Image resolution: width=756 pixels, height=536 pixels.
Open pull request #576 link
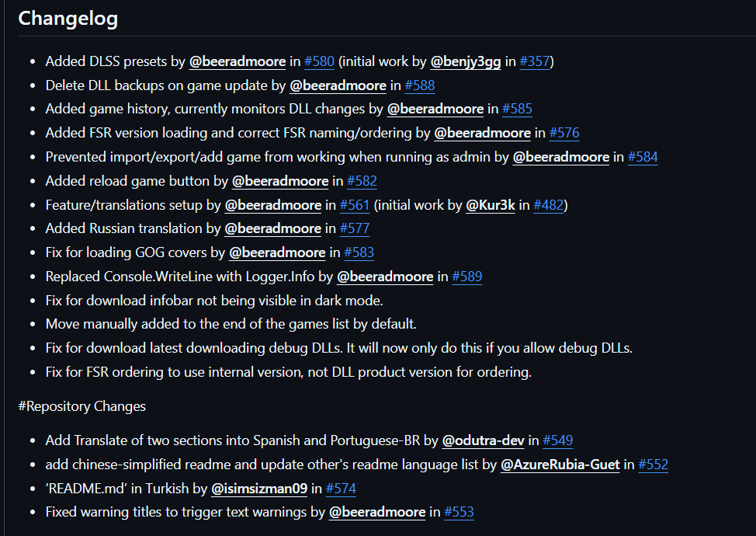pyautogui.click(x=564, y=133)
